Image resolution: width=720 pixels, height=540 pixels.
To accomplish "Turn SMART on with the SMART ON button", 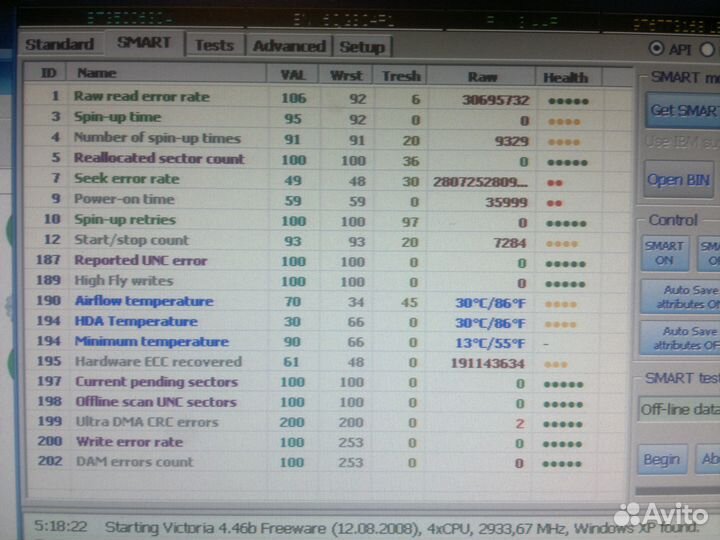I will [x=664, y=253].
